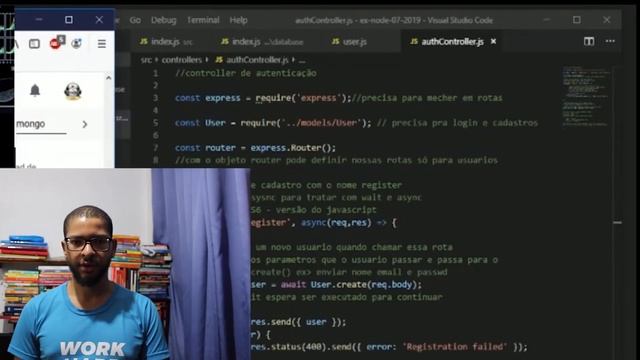The height and width of the screenshot is (360, 640).
Task: Select the mongo tab in the browser
Action: (31, 124)
